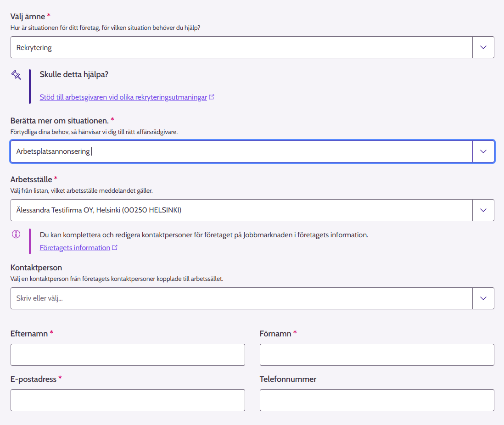The height and width of the screenshot is (425, 504).
Task: Expand the Kontaktperson dropdown chevron
Action: [483, 298]
